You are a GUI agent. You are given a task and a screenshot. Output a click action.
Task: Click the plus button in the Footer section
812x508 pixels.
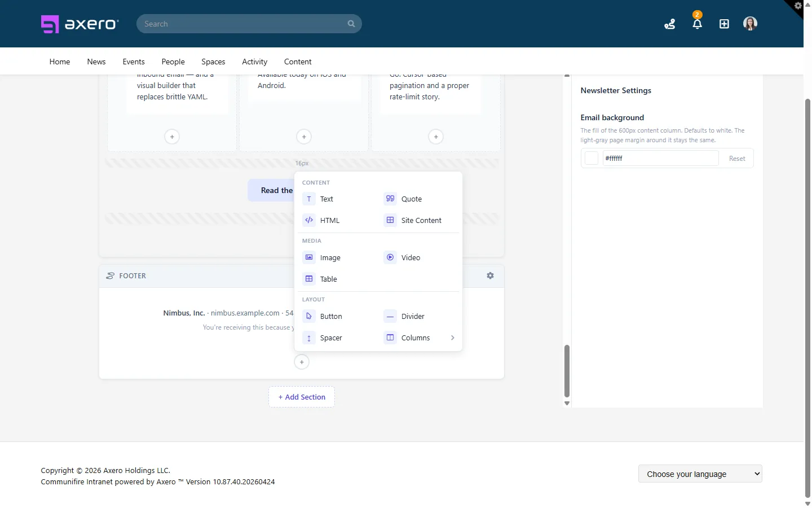(x=302, y=362)
